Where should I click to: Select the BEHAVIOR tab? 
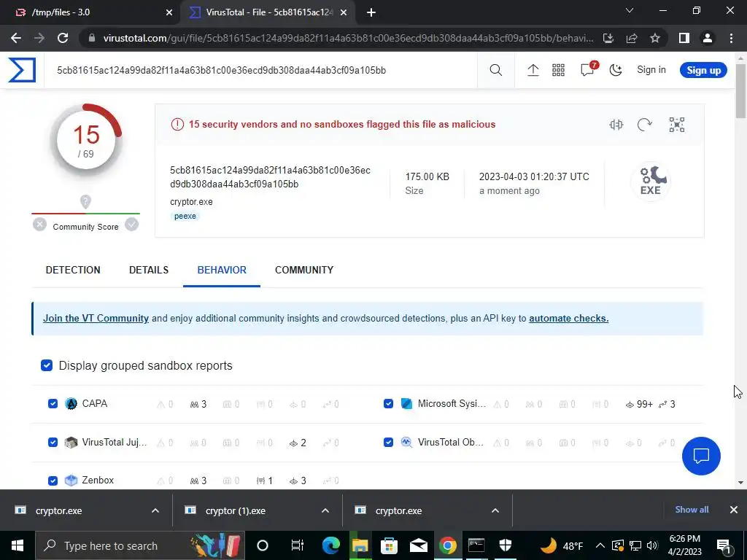pos(222,270)
